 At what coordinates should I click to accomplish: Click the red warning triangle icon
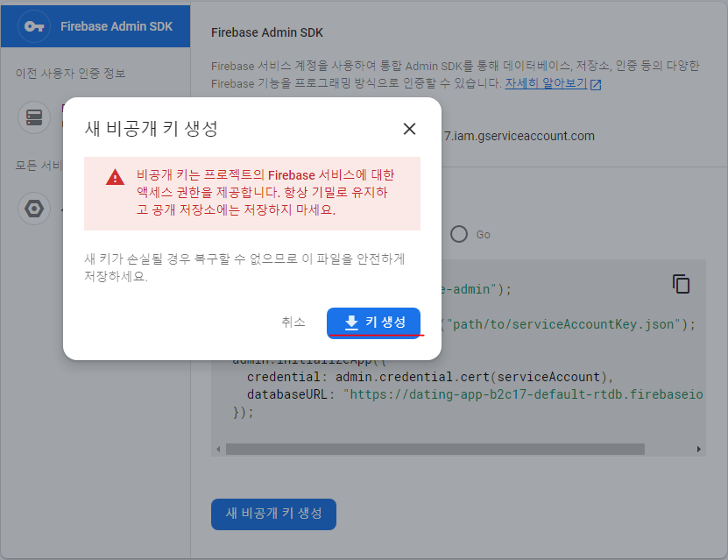click(x=115, y=177)
